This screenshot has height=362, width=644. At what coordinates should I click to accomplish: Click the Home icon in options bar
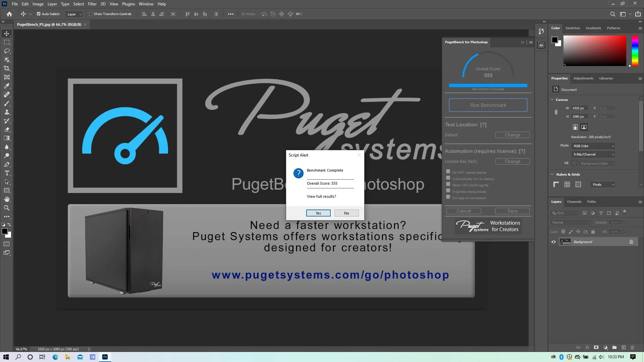coord(9,14)
